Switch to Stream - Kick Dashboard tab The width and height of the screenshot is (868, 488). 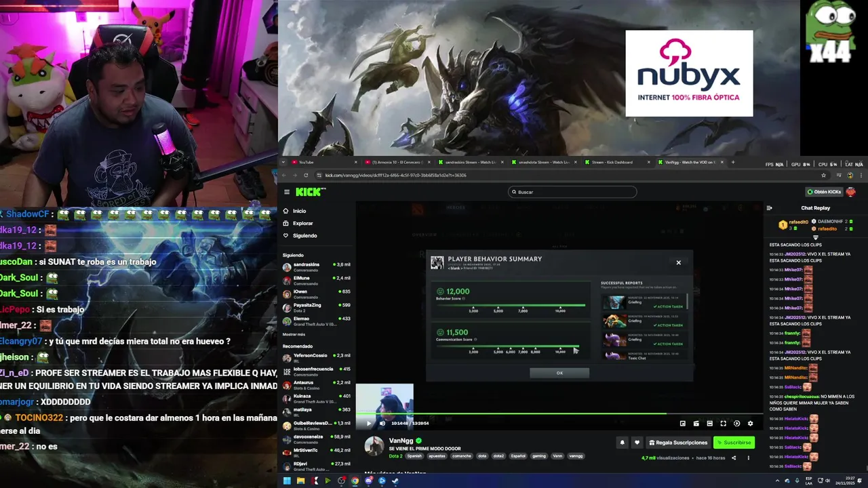tap(616, 162)
